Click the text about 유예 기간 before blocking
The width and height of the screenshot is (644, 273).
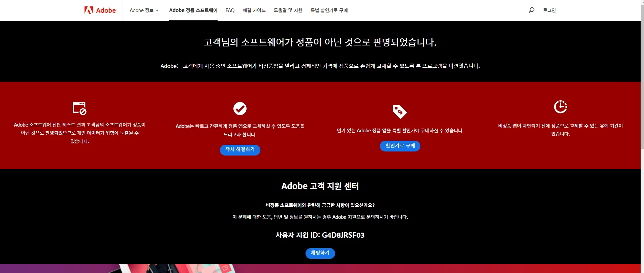pyautogui.click(x=560, y=130)
